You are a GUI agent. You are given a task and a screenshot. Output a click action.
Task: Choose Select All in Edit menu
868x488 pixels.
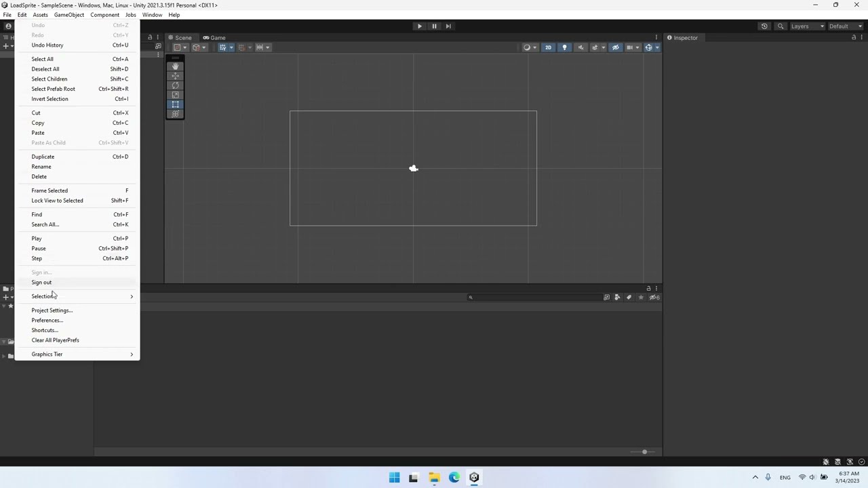[77, 59]
